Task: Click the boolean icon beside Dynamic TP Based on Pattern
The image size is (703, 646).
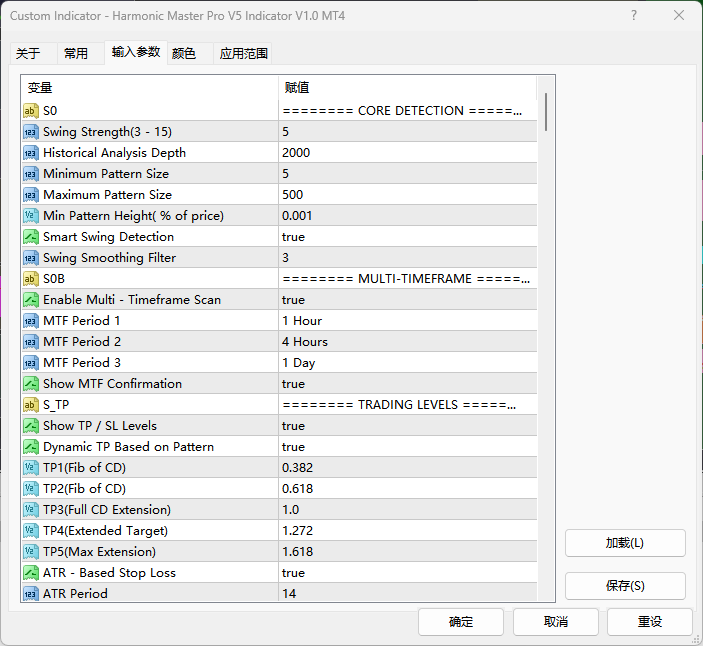Action: pyautogui.click(x=30, y=447)
